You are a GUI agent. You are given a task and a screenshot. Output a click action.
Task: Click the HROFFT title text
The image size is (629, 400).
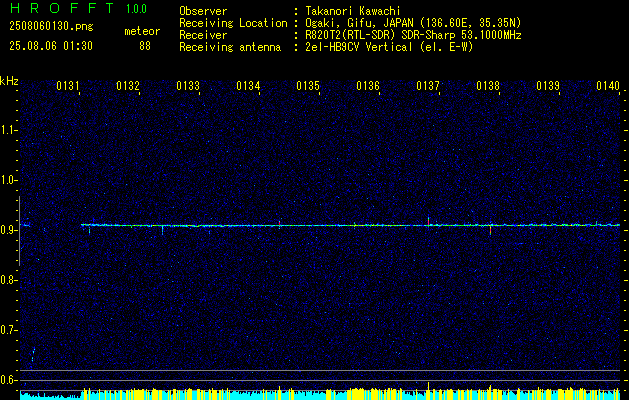pos(62,8)
